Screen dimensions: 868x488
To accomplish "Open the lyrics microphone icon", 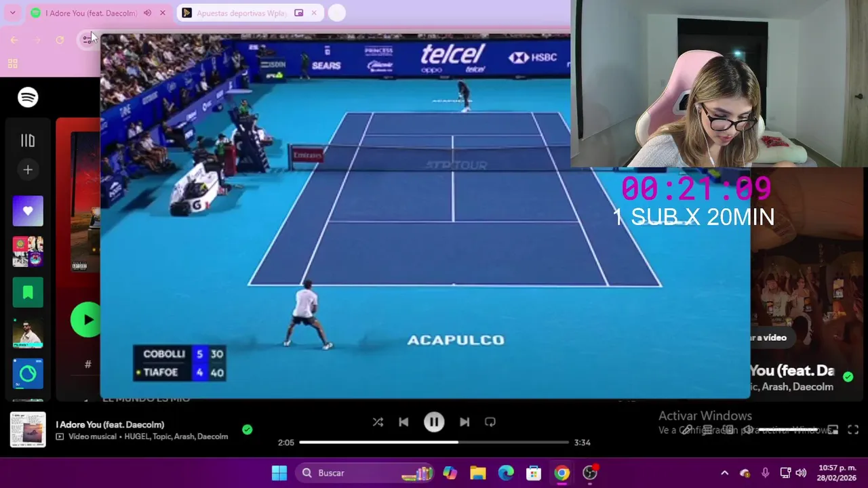I will [x=686, y=430].
